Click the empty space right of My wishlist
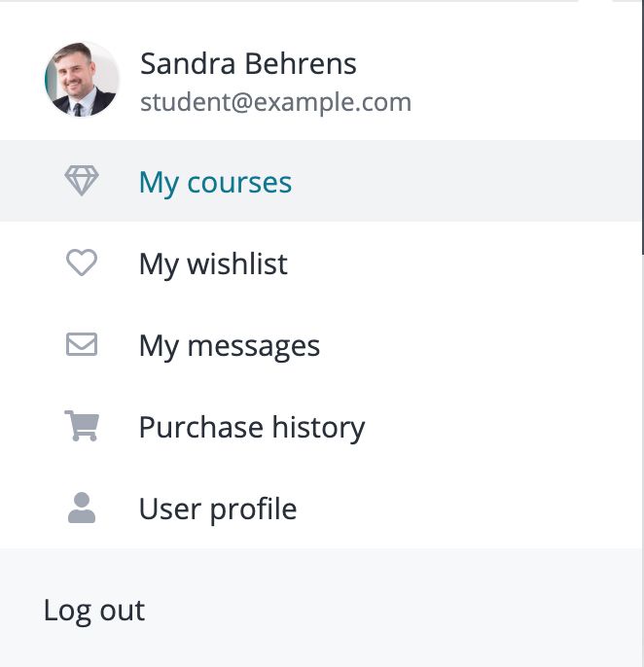644x667 pixels. pyautogui.click(x=464, y=263)
